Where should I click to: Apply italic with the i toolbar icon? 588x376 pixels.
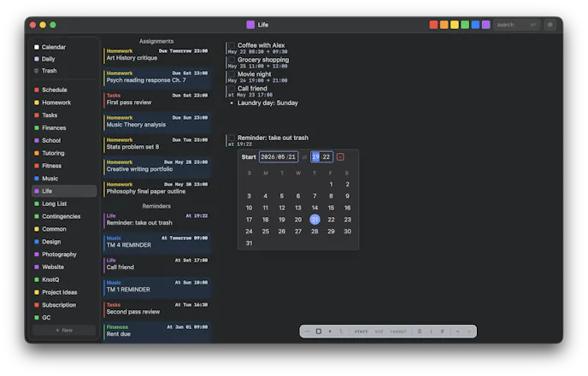(432, 332)
